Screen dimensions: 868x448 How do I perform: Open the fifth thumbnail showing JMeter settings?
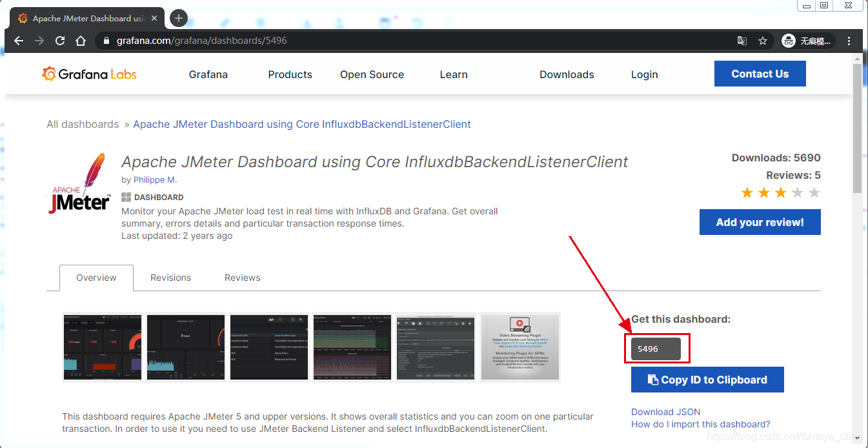436,347
